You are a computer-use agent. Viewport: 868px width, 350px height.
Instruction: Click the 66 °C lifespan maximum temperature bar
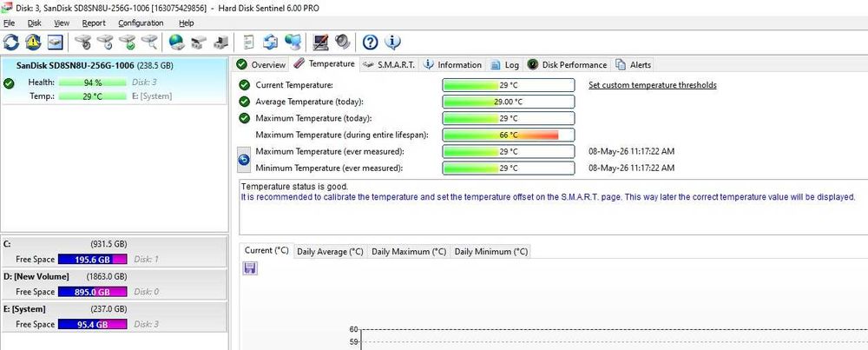click(508, 135)
